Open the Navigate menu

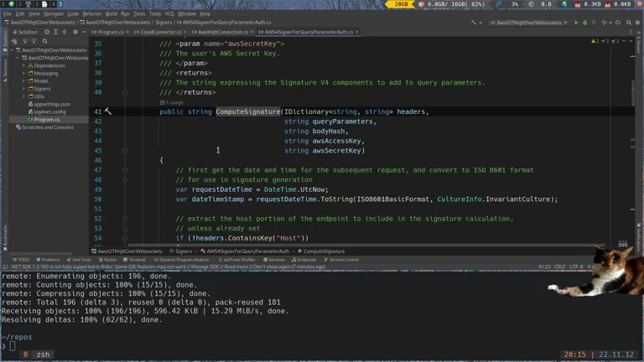pyautogui.click(x=54, y=13)
